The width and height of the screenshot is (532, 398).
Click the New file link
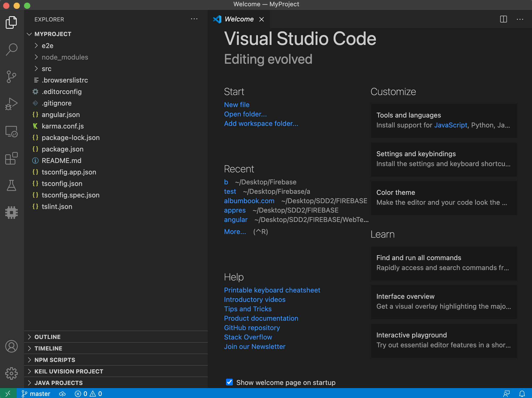pyautogui.click(x=237, y=105)
